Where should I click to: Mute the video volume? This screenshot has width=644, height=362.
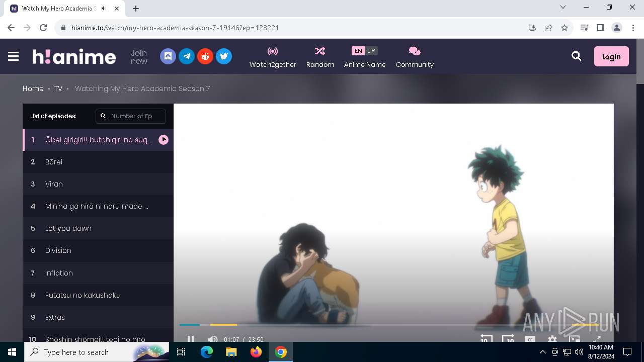click(213, 339)
